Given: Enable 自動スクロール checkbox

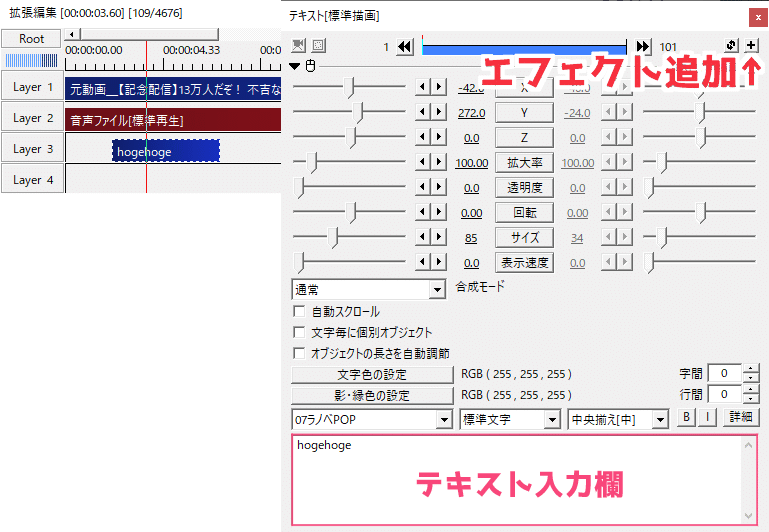Looking at the screenshot, I should coord(299,311).
